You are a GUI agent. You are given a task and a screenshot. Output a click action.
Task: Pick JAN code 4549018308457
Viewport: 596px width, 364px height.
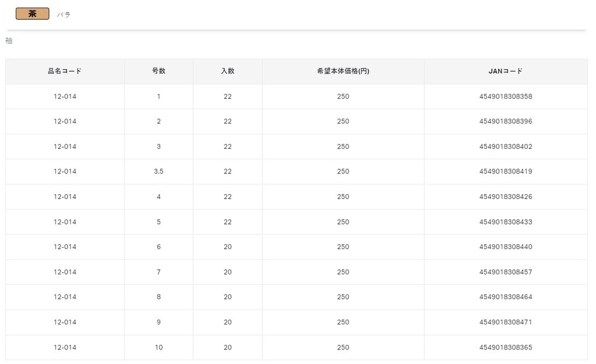pyautogui.click(x=505, y=272)
